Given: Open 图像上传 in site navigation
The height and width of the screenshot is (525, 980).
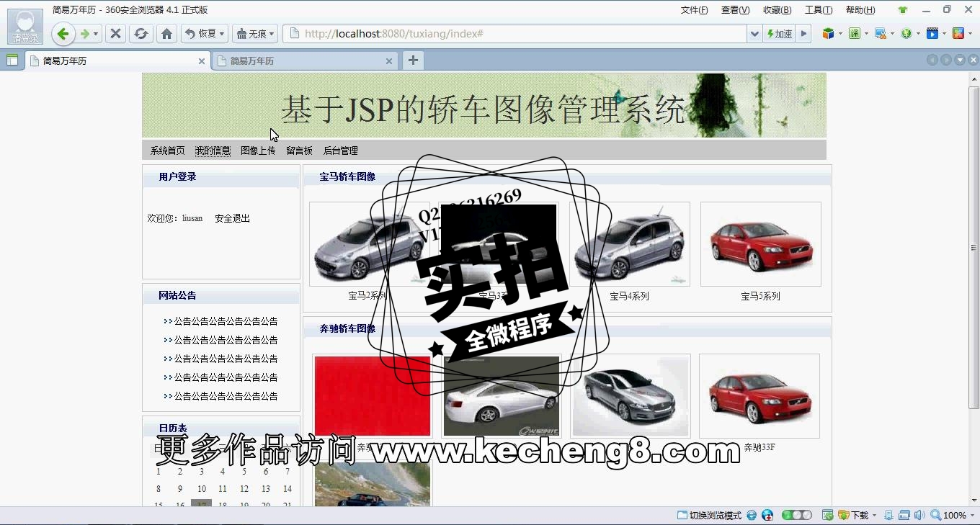Looking at the screenshot, I should [258, 151].
